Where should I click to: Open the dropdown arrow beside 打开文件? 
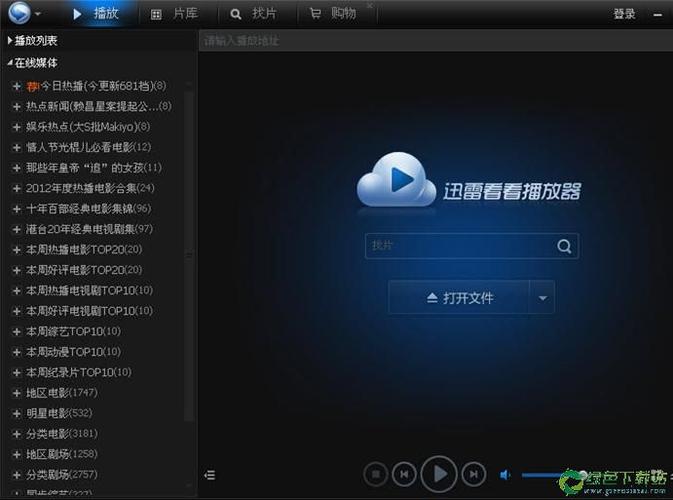pos(543,297)
